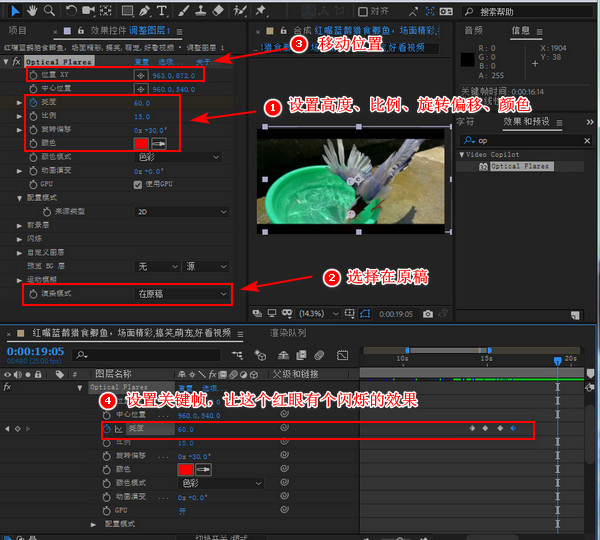Toggle stopwatch for the effect controls 60.0 brightness property

coord(33,103)
